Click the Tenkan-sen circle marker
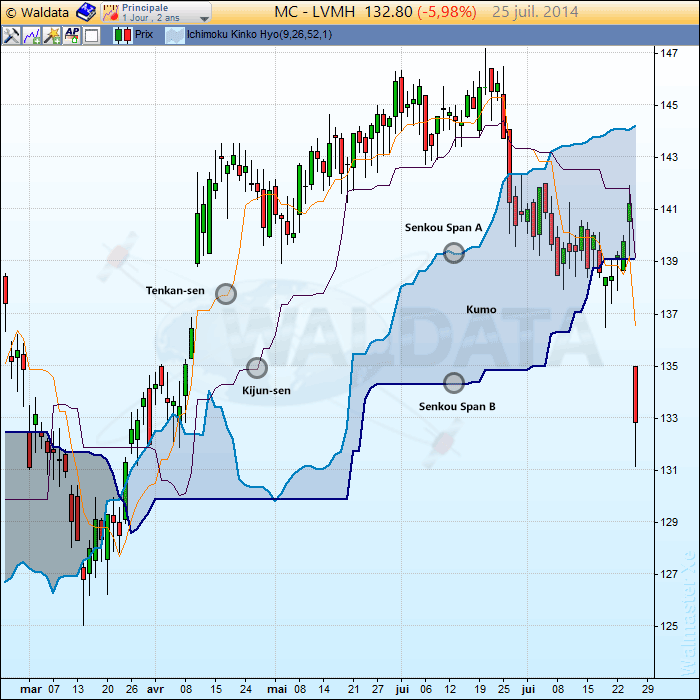The height and width of the screenshot is (700, 700). coord(226,294)
